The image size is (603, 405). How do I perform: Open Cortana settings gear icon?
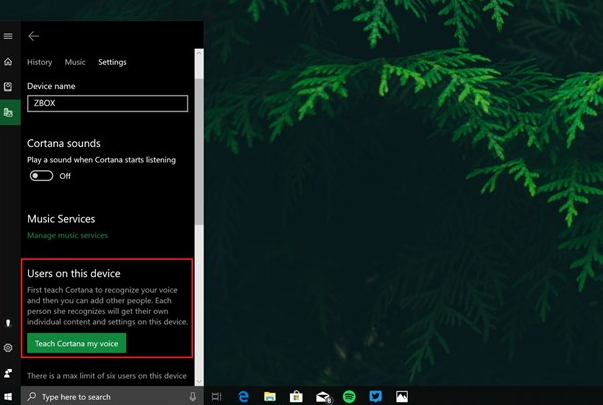click(x=8, y=348)
